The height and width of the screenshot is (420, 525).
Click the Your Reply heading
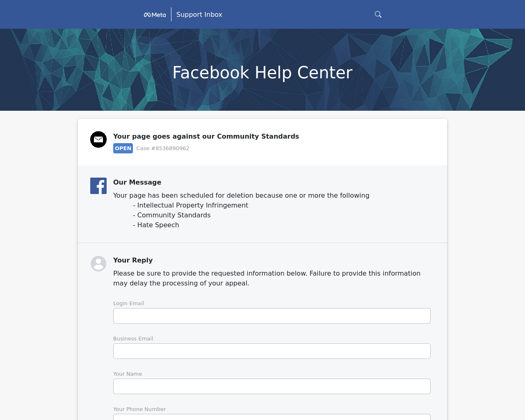[133, 260]
